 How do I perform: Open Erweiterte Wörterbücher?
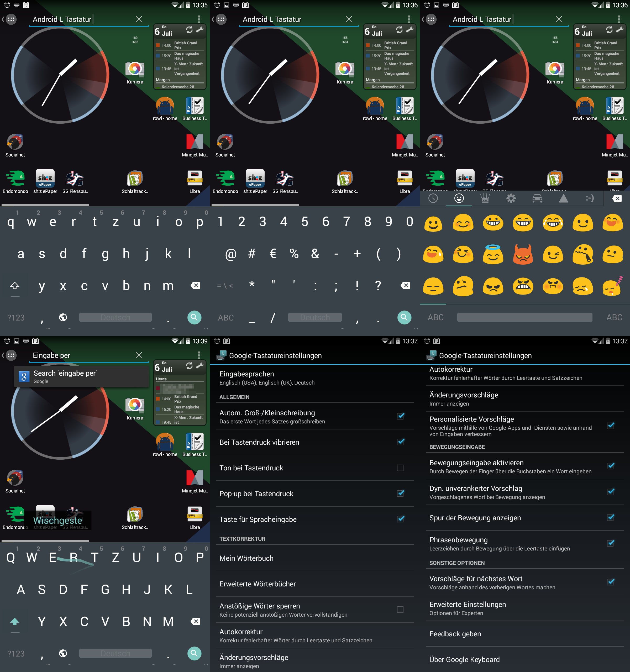(315, 584)
